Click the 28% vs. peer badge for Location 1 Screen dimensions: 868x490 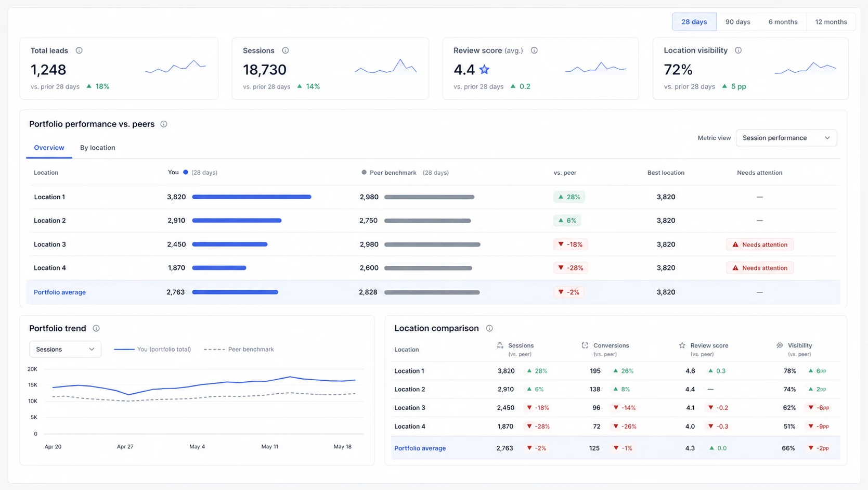(569, 197)
